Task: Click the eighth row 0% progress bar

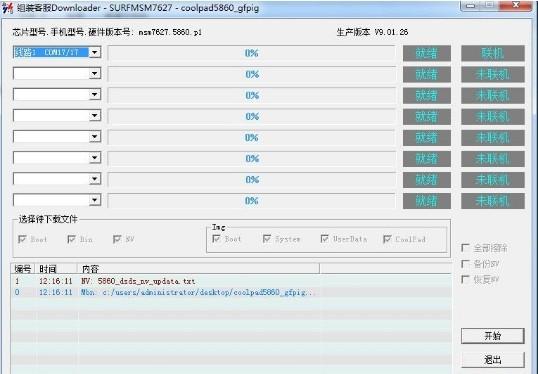Action: 252,201
